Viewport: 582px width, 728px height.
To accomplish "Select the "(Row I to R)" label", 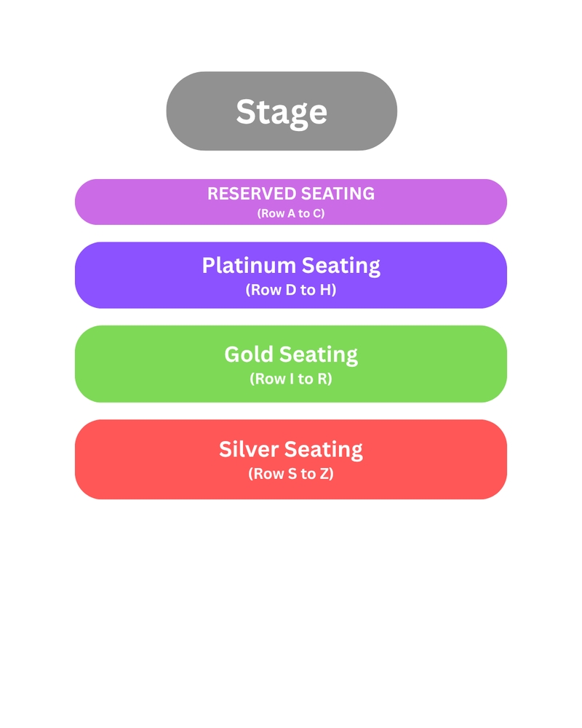I will [290, 379].
